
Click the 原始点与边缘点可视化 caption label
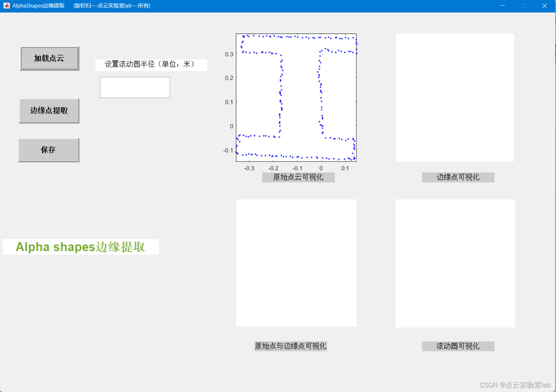291,346
